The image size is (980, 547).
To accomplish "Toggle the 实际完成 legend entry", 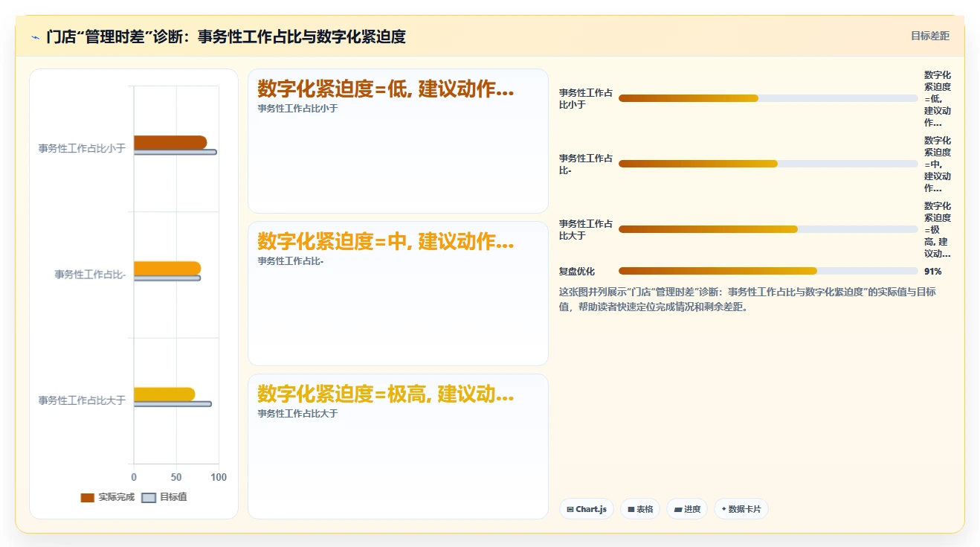I will (x=108, y=497).
